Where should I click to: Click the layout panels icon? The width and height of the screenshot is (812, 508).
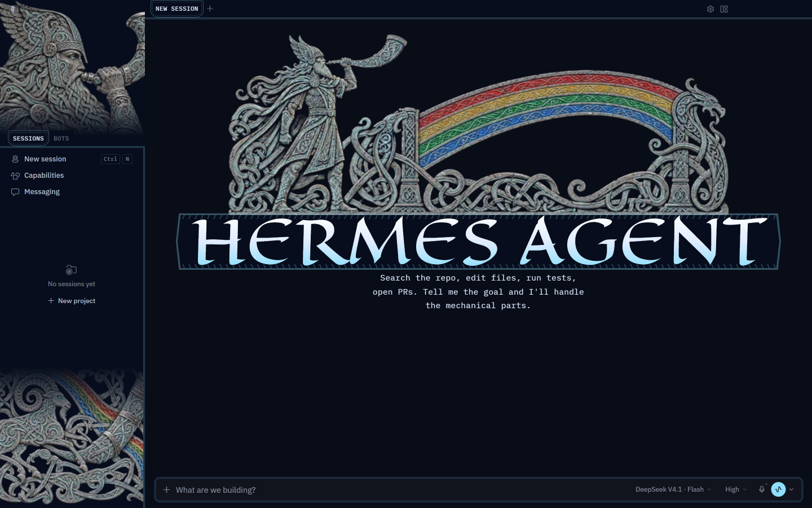(724, 9)
